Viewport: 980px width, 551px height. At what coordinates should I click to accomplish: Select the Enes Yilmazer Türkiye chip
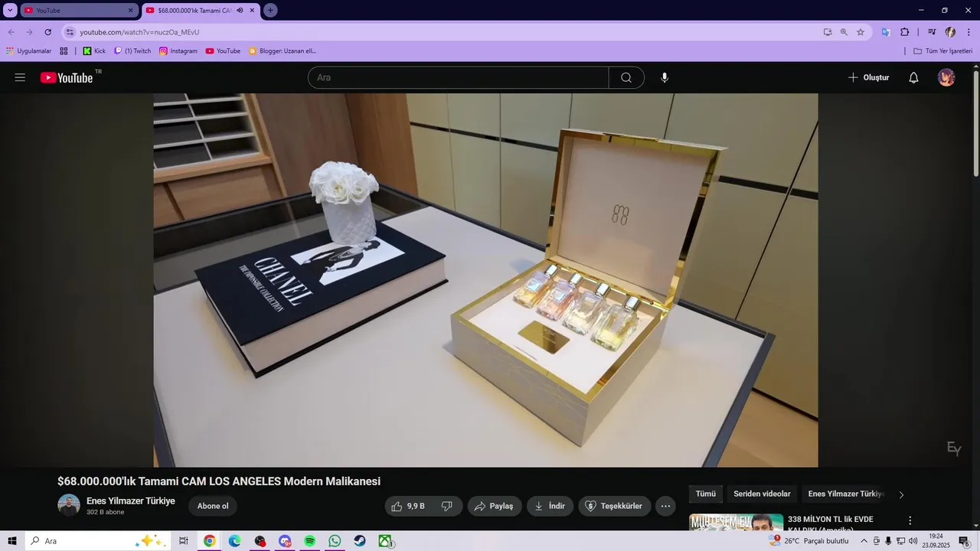point(846,494)
